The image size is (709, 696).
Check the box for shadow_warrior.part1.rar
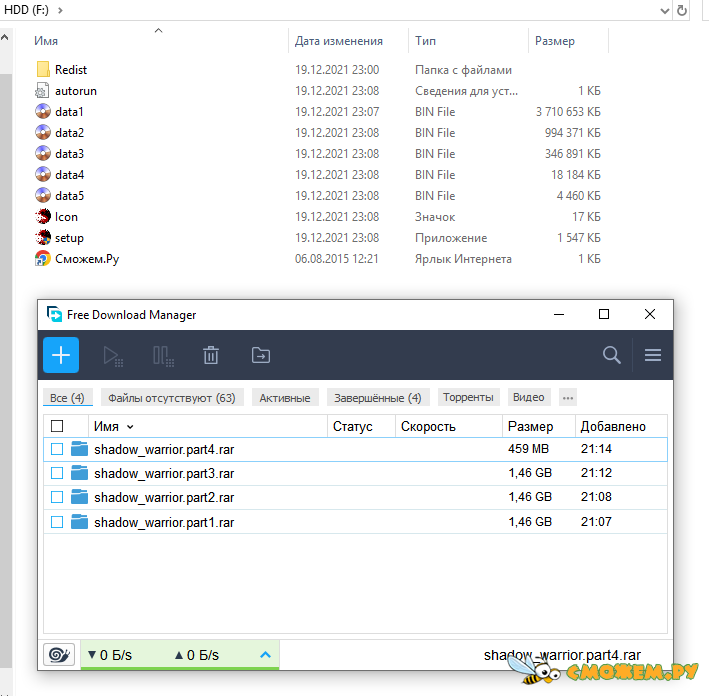(x=57, y=522)
